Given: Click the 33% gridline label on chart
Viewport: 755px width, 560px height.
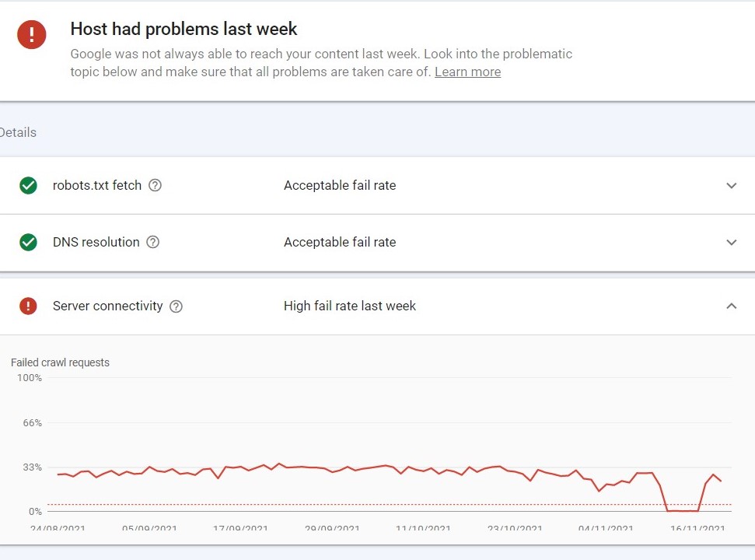Looking at the screenshot, I should (32, 467).
